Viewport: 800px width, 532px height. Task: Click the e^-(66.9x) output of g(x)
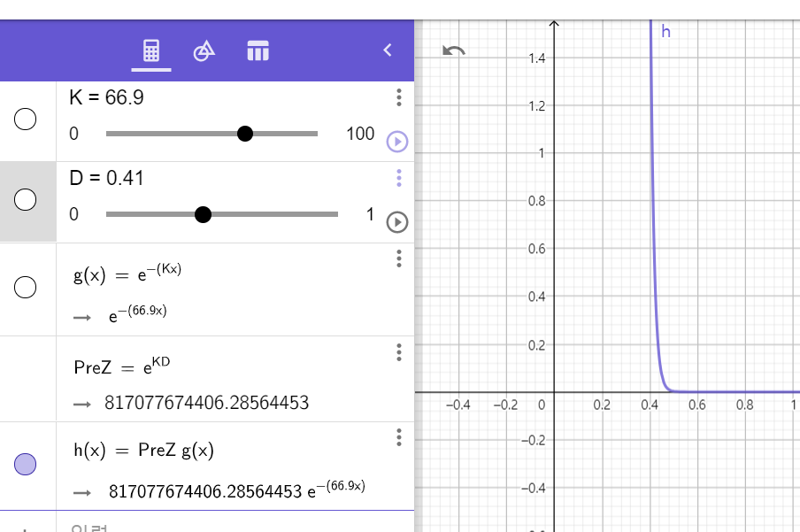(x=138, y=314)
